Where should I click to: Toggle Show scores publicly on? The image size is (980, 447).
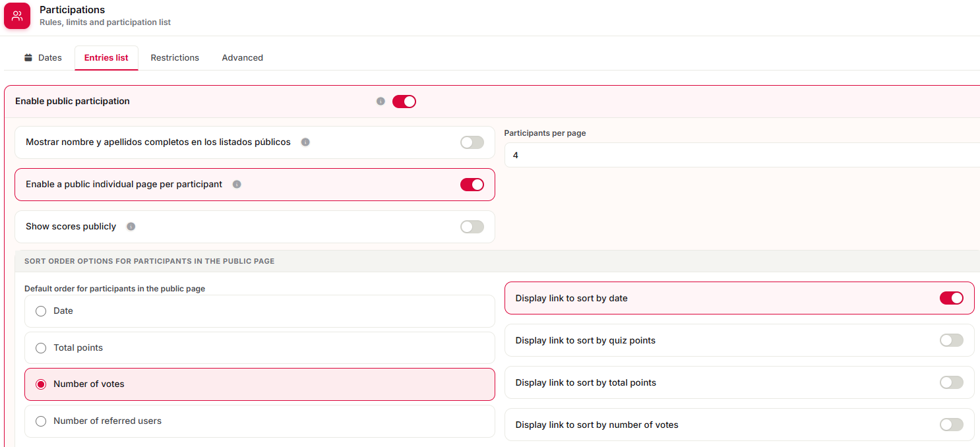tap(472, 227)
